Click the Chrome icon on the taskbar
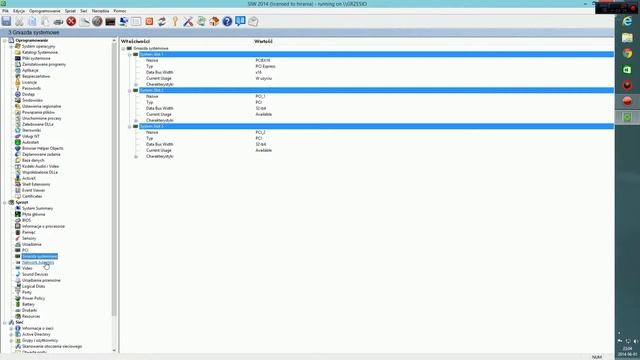The height and width of the screenshot is (360, 640). click(627, 53)
